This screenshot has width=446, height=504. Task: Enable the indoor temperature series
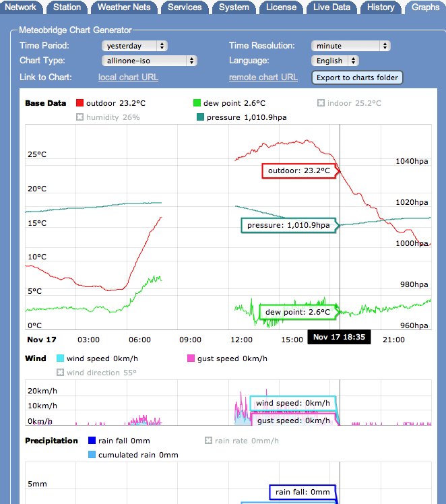tap(321, 103)
